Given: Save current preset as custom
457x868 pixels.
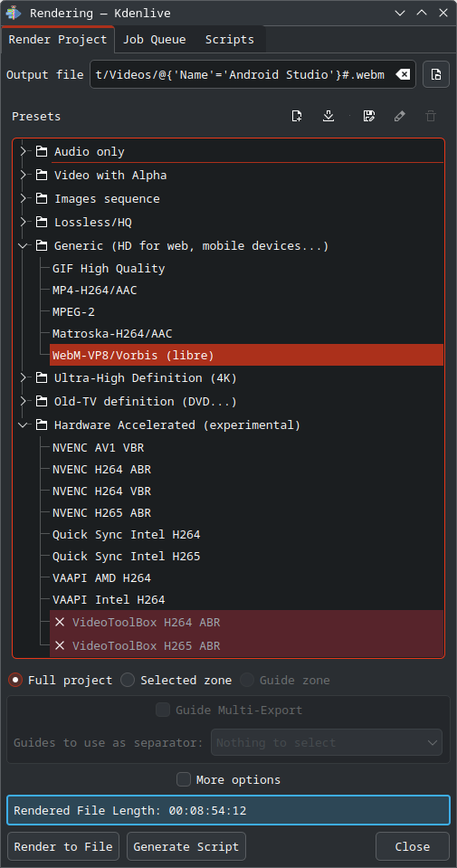Looking at the screenshot, I should click(369, 116).
